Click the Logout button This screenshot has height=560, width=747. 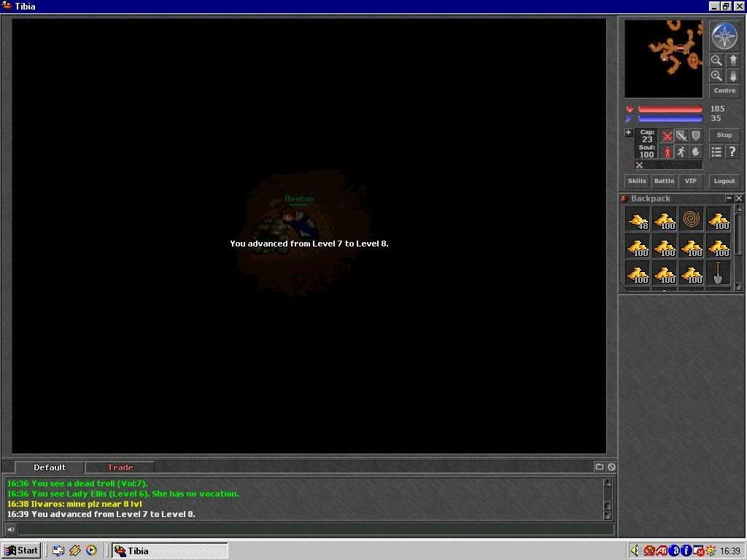[724, 181]
